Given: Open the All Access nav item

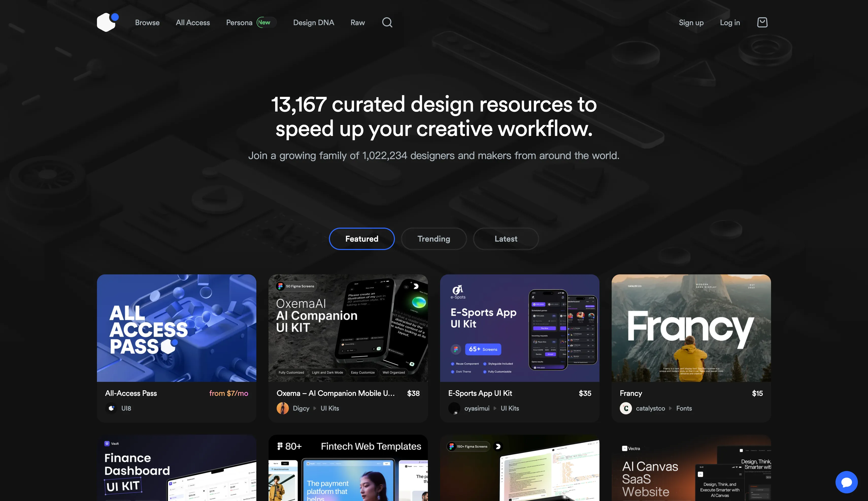Looking at the screenshot, I should click(x=193, y=23).
